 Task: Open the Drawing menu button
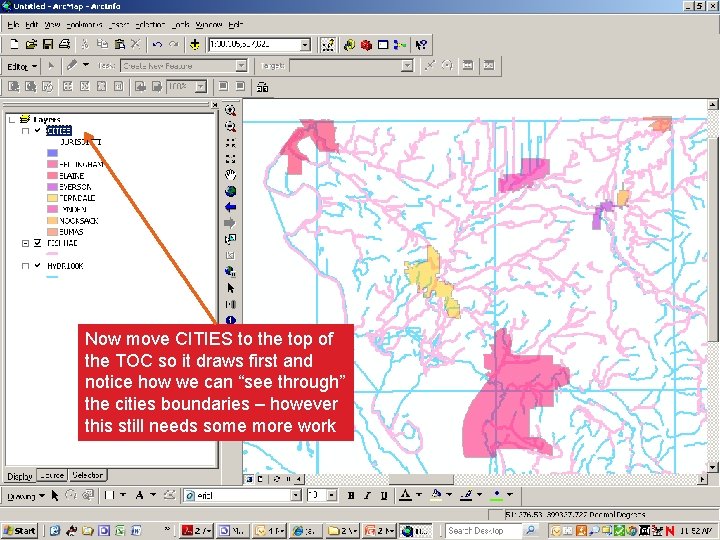coord(22,495)
